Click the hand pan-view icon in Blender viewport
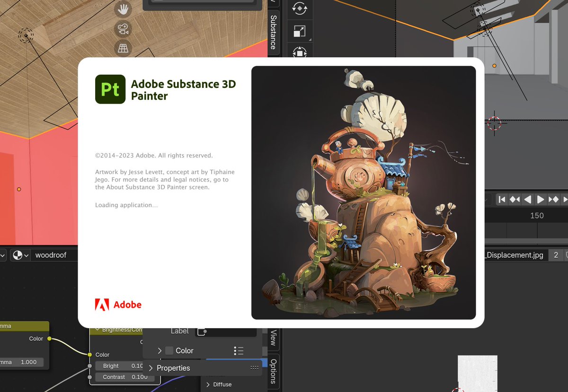 [x=123, y=9]
